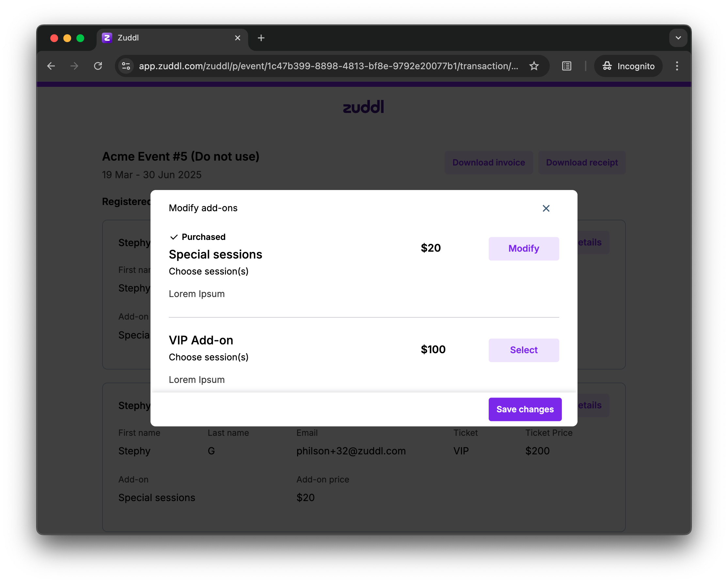Viewport: 728px width, 583px height.
Task: Click the Download invoice button
Action: point(488,163)
